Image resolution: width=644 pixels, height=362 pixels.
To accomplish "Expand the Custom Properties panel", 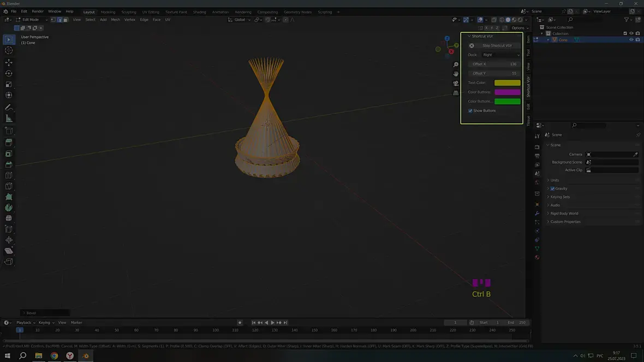I will [x=565, y=222].
